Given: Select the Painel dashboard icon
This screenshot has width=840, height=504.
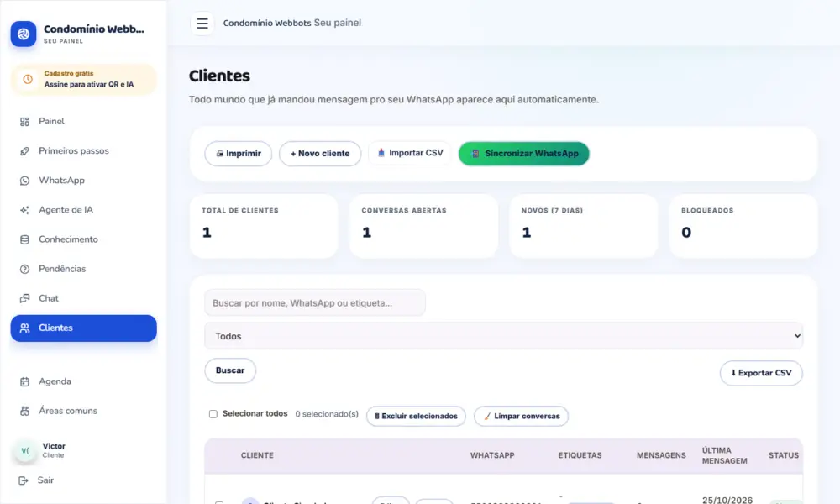Looking at the screenshot, I should 24,122.
